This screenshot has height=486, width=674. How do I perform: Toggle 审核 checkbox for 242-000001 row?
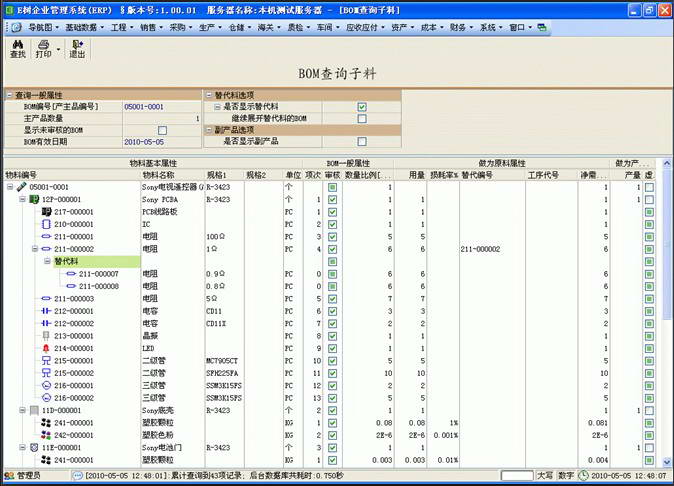coord(332,435)
